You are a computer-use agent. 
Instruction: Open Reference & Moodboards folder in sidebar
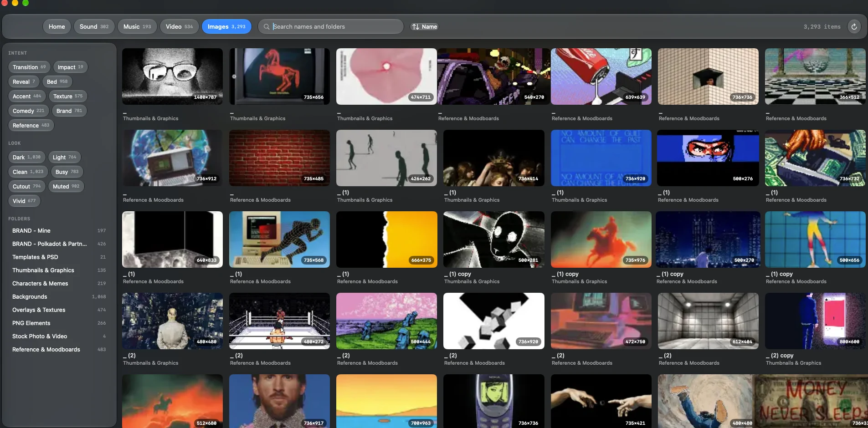(59, 350)
